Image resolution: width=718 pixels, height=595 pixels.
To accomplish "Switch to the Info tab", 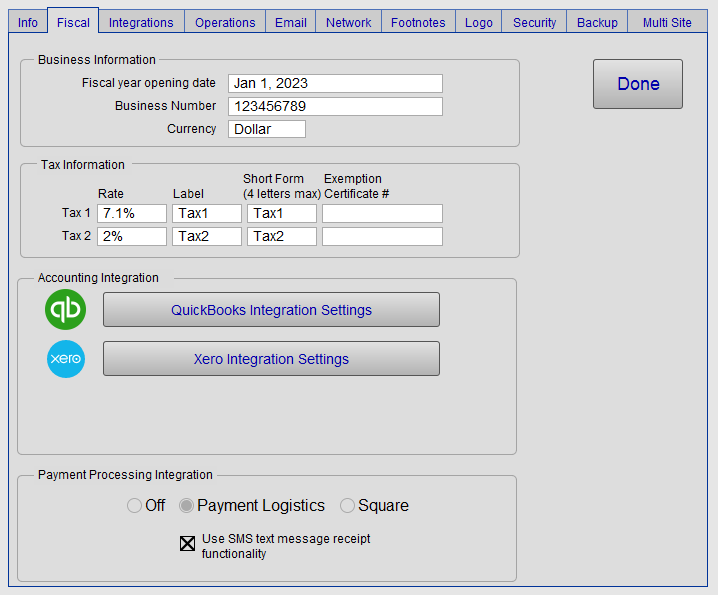I will tap(28, 22).
